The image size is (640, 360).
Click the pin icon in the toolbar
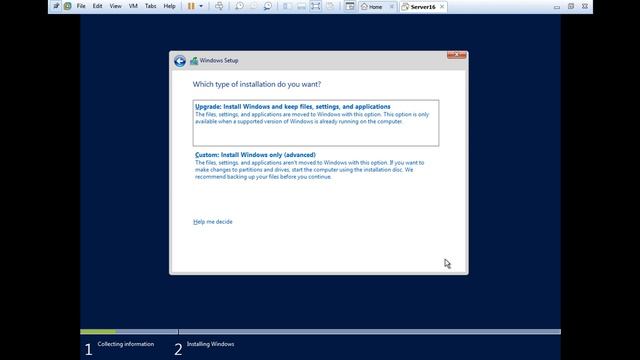pos(56,6)
